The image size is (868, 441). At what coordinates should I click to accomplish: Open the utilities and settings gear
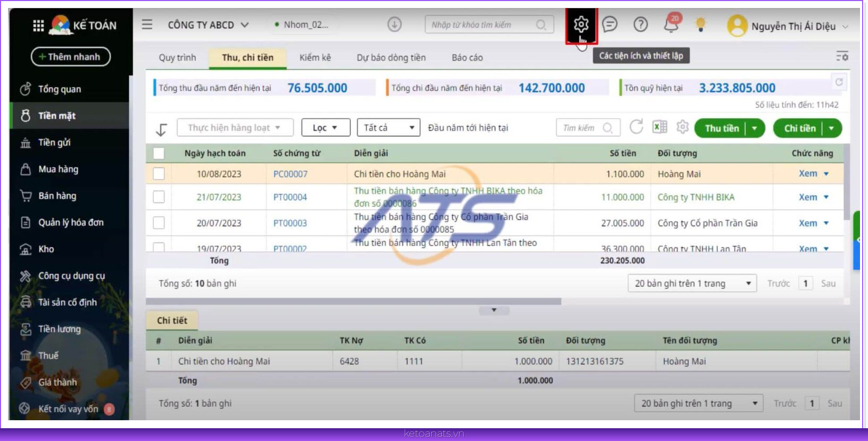[x=581, y=24]
